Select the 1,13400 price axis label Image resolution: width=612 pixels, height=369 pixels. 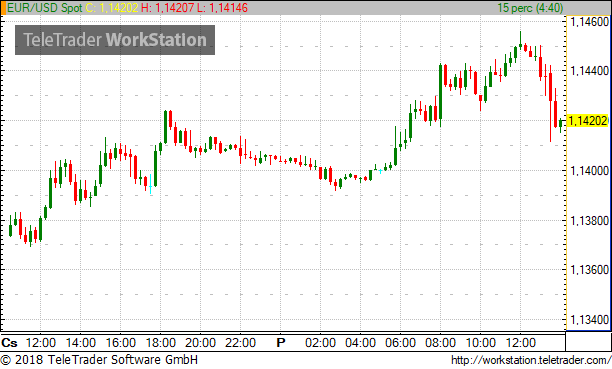click(x=589, y=320)
